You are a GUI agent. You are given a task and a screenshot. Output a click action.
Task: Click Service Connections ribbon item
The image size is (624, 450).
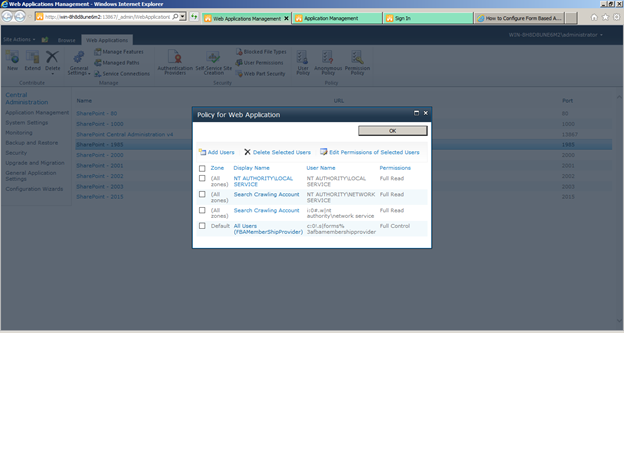pyautogui.click(x=122, y=74)
